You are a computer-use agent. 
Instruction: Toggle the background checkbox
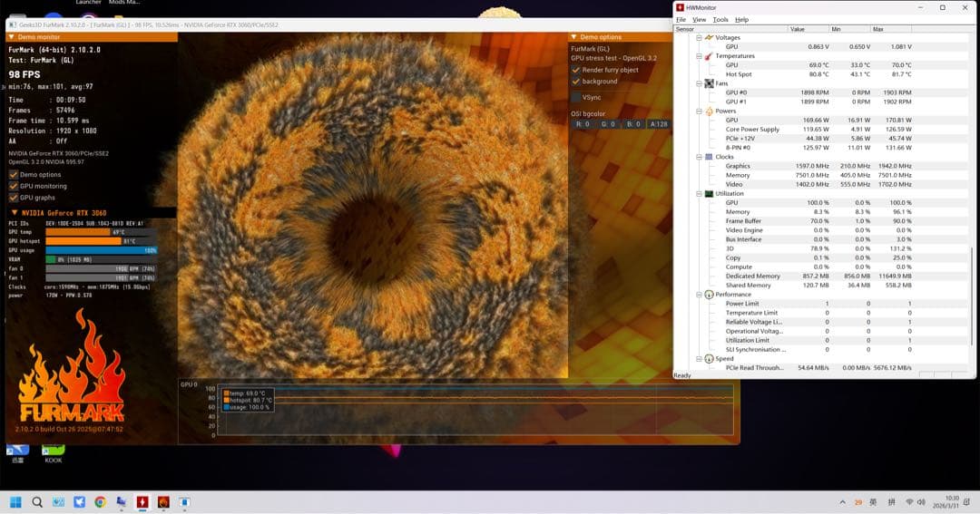(x=575, y=82)
